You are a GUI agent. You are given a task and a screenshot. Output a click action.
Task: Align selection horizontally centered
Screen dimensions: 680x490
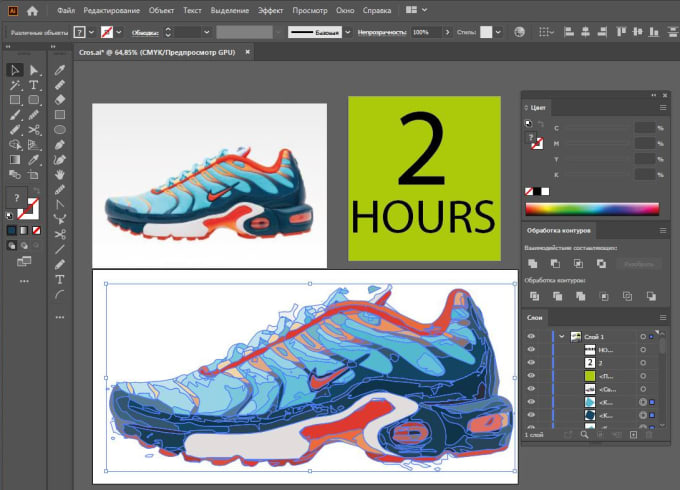click(585, 32)
